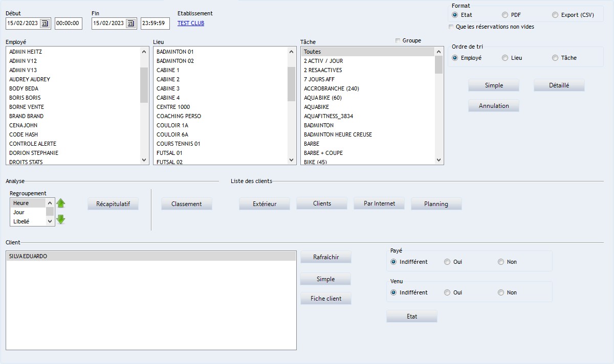Choose Export (CSV) format option

tap(555, 15)
